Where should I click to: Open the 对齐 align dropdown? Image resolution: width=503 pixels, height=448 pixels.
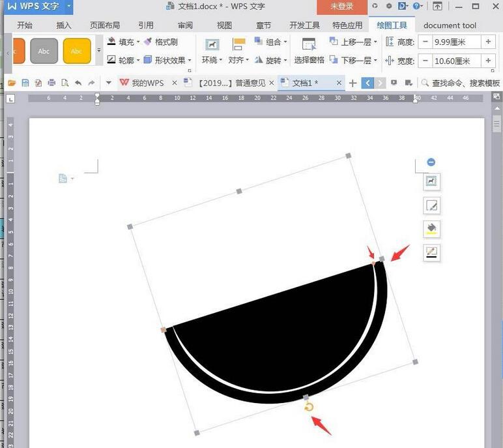coord(238,52)
